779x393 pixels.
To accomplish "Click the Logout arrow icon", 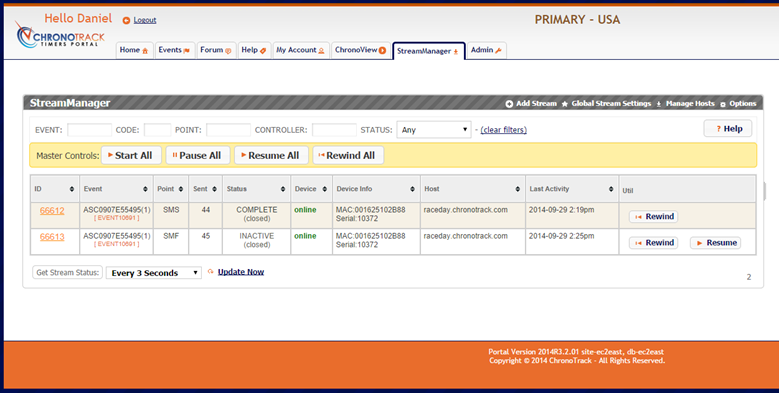I will tap(126, 20).
